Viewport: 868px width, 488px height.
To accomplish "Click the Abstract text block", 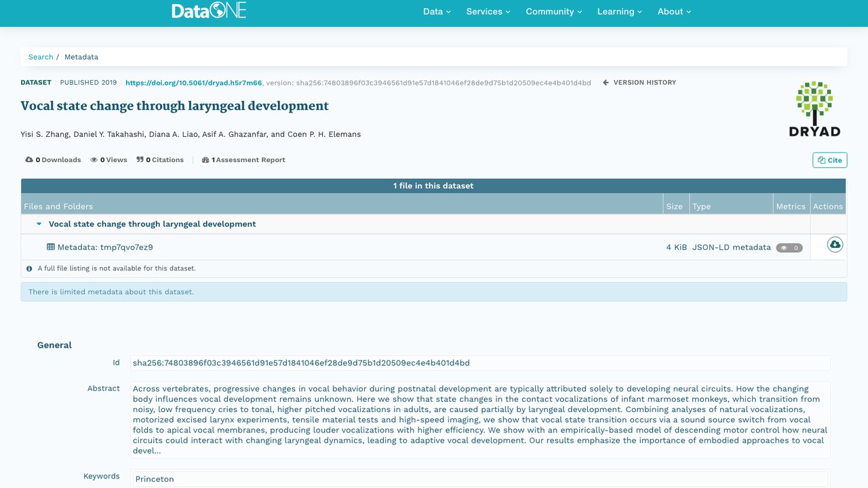I will click(x=480, y=420).
